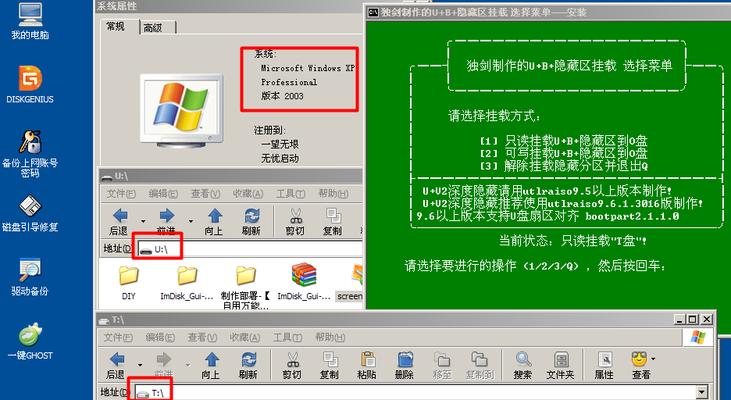Select the ImDisk_Gui RAR archive
Image resolution: width=731 pixels, height=400 pixels.
[x=304, y=282]
